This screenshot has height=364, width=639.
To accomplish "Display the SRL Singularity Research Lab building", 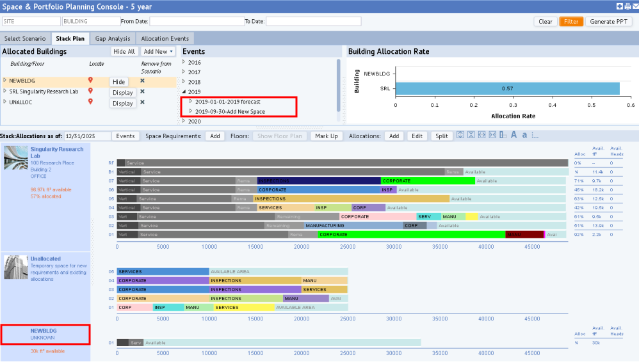I will pyautogui.click(x=122, y=93).
